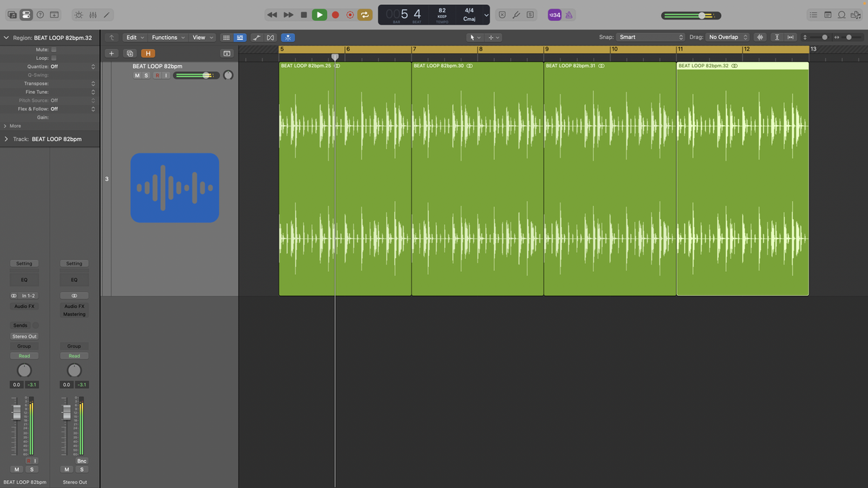Enable the region Mute checkbox

click(54, 50)
